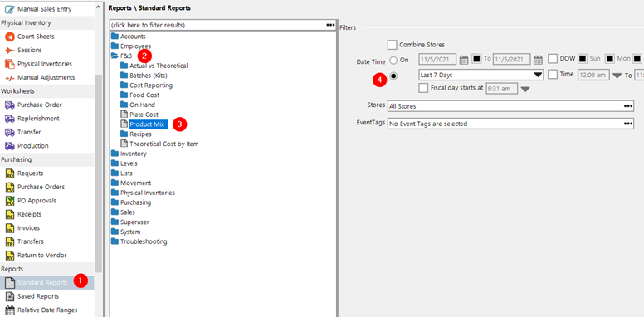Click the Return to Vendor icon
This screenshot has height=317, width=644.
(10, 255)
